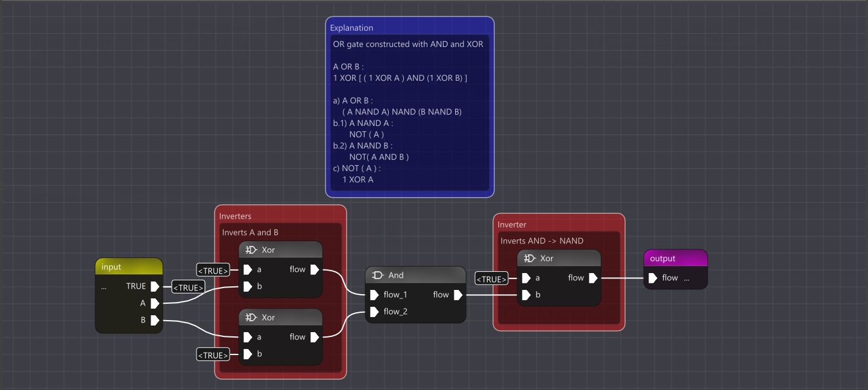The width and height of the screenshot is (868, 390).
Task: Click the 'Inverters' group title
Action: point(235,216)
